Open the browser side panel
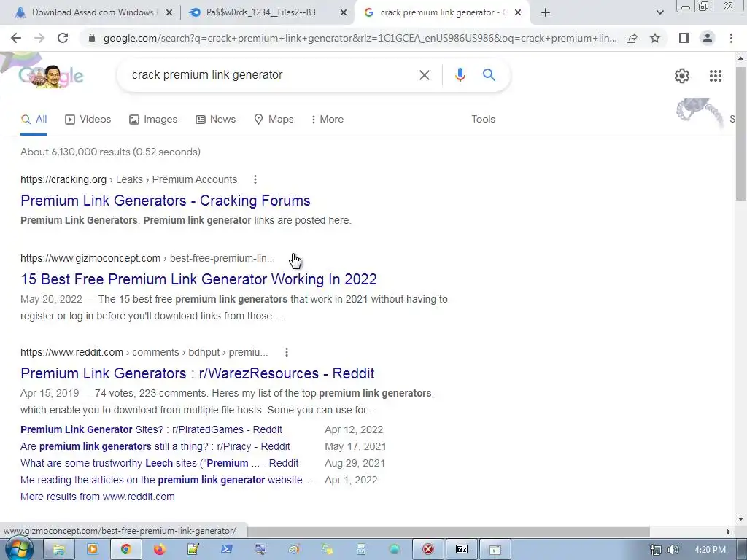Screen dimensions: 747x560 click(x=684, y=38)
